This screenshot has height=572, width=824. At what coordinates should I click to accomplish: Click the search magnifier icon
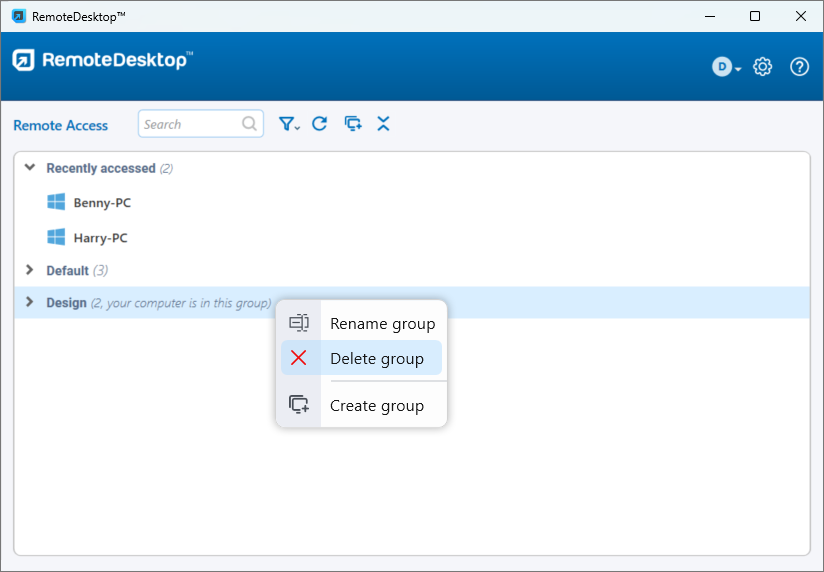point(249,124)
